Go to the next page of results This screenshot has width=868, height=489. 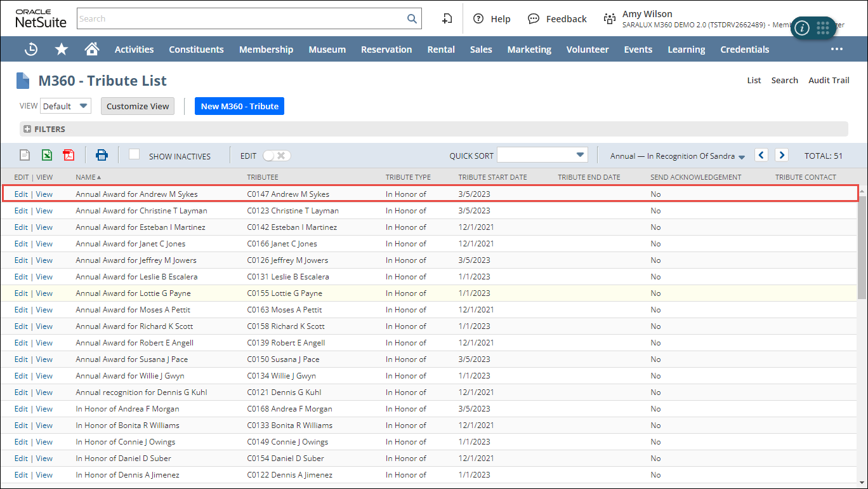pyautogui.click(x=782, y=155)
